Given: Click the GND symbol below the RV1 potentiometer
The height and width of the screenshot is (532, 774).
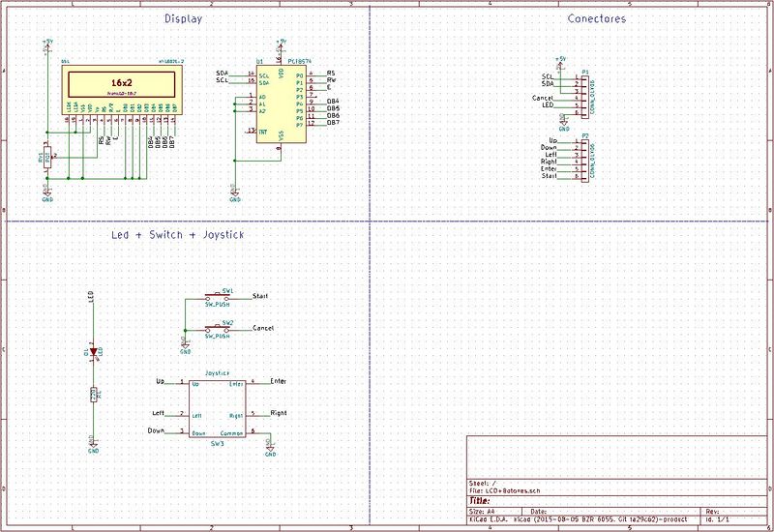Looking at the screenshot, I should pyautogui.click(x=47, y=193).
